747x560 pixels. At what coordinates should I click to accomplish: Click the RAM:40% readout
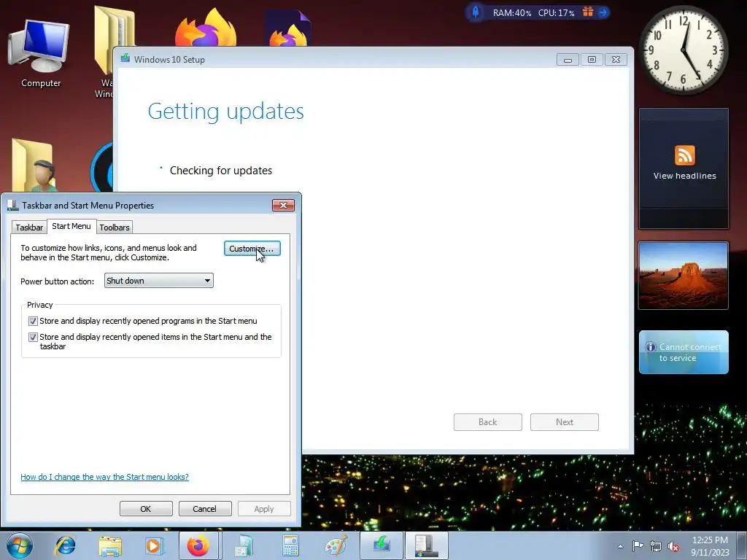511,13
